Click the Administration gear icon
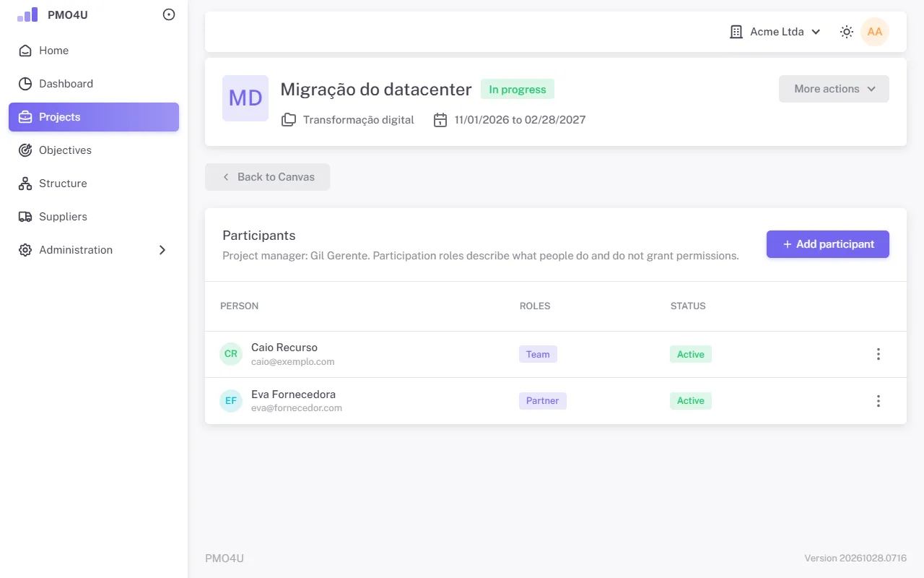The height and width of the screenshot is (578, 924). [25, 250]
